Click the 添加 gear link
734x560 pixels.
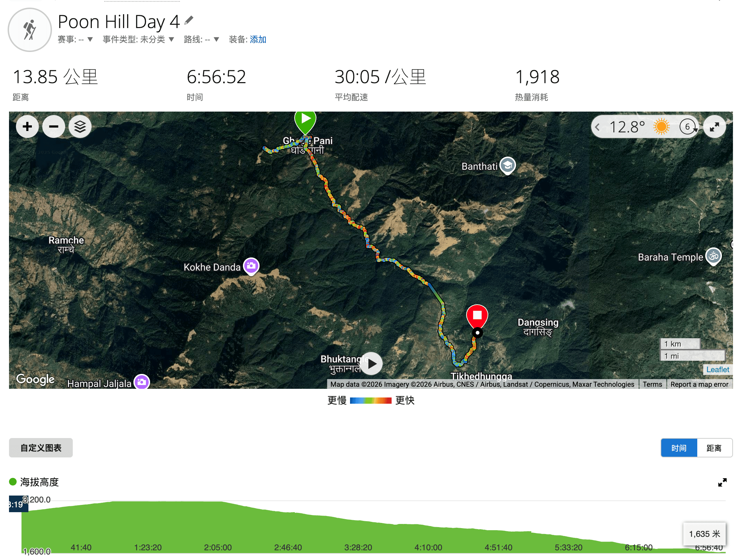point(258,40)
